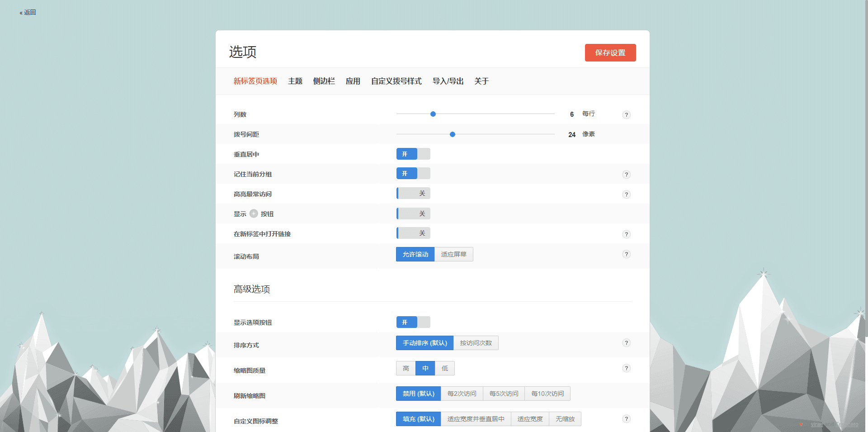
Task: Click the 选项 page title
Action: 243,52
